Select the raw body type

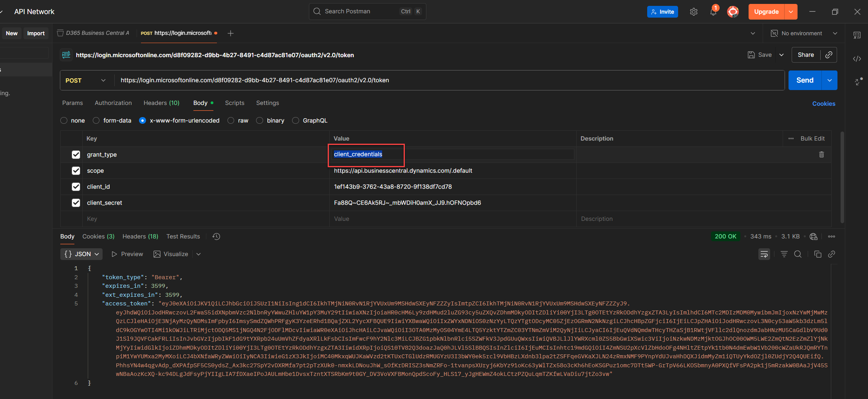click(x=231, y=121)
